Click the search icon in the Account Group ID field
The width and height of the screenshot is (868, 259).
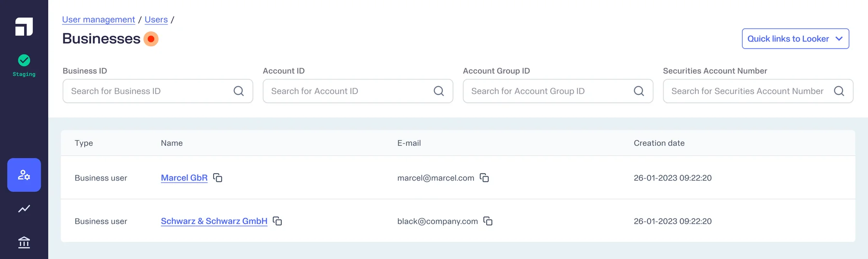coord(639,91)
